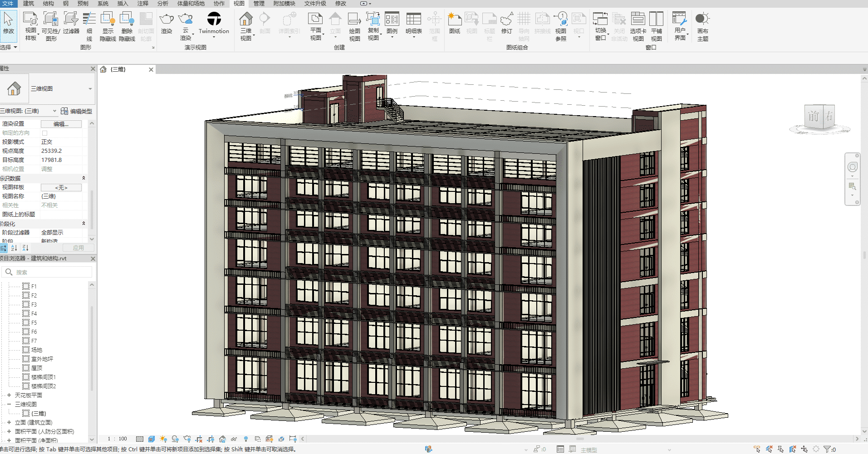Expand the 天花板平面 tree node
868x454 pixels.
9,395
